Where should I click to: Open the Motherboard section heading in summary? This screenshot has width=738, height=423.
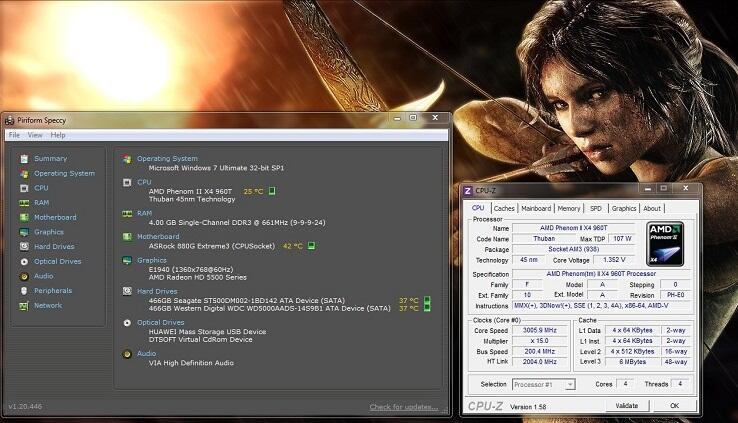point(158,237)
